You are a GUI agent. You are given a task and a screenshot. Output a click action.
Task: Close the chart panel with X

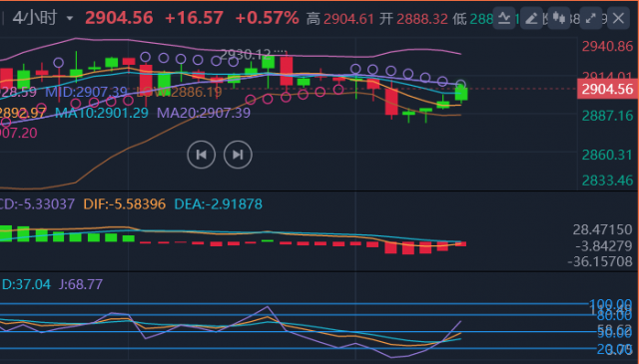click(x=618, y=18)
